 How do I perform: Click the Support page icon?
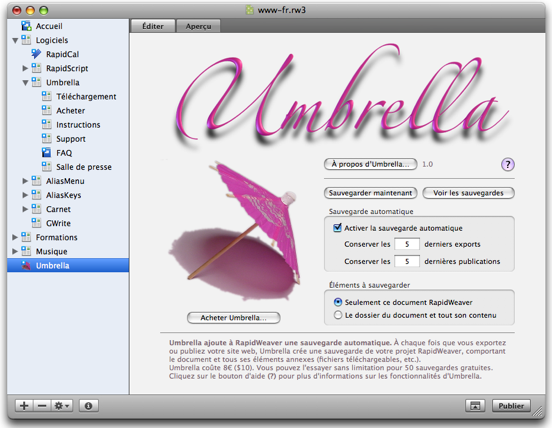[47, 138]
